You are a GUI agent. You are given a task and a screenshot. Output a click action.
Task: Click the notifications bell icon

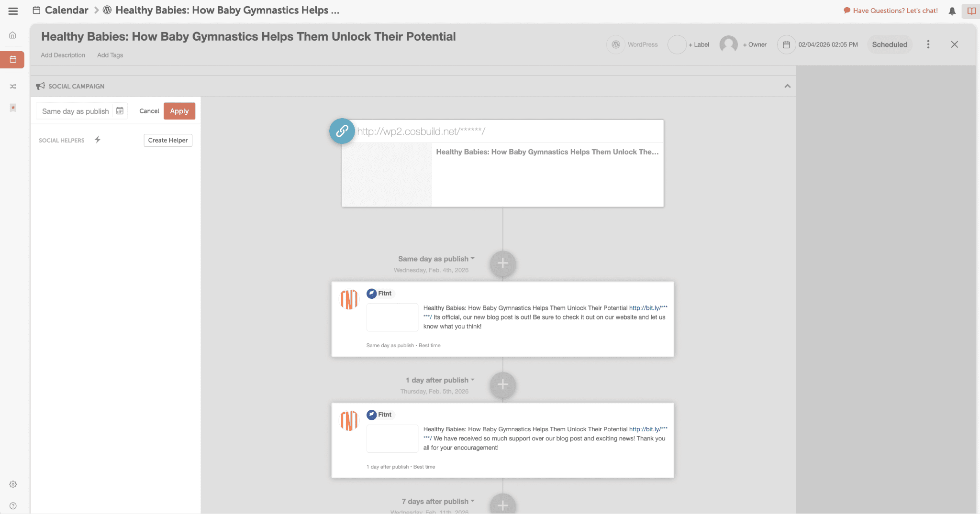pos(952,11)
